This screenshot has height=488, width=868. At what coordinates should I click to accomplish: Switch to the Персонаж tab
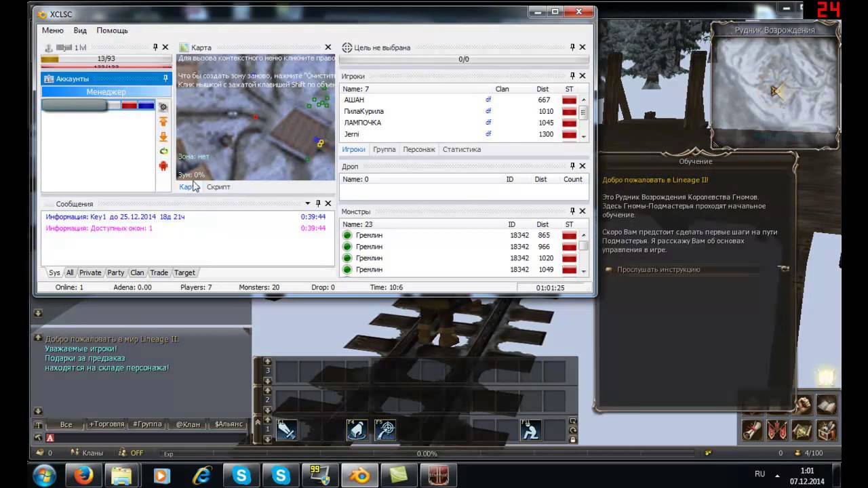pyautogui.click(x=419, y=149)
